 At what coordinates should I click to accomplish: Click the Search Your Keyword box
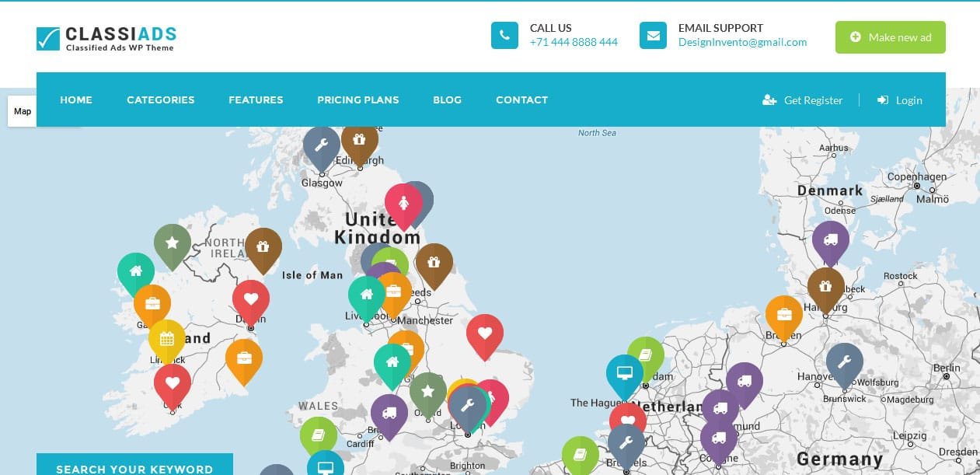click(x=134, y=464)
